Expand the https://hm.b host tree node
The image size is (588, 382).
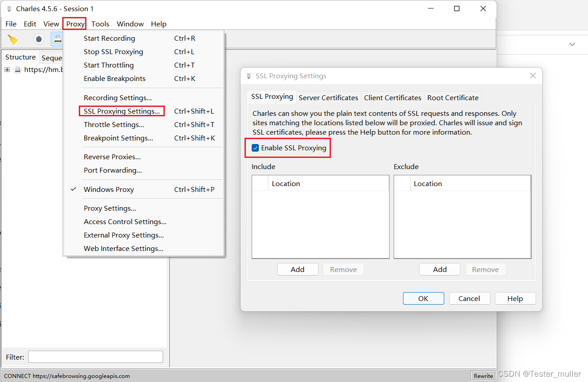click(x=7, y=70)
